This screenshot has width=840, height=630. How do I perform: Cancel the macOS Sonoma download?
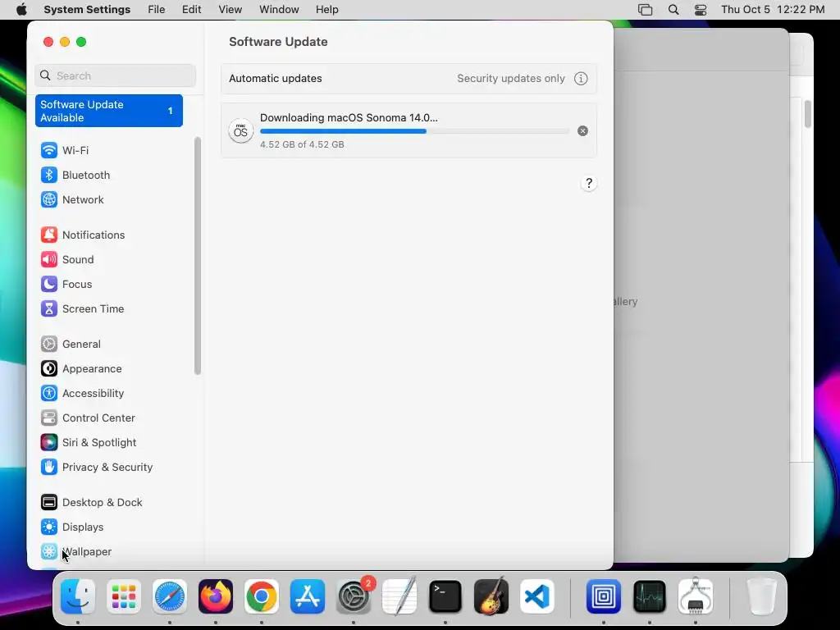coord(583,131)
